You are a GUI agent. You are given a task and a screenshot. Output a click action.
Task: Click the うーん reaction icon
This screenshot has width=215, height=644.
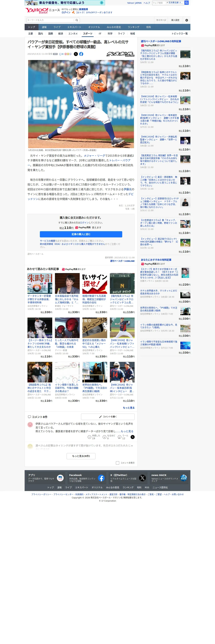[119, 437]
